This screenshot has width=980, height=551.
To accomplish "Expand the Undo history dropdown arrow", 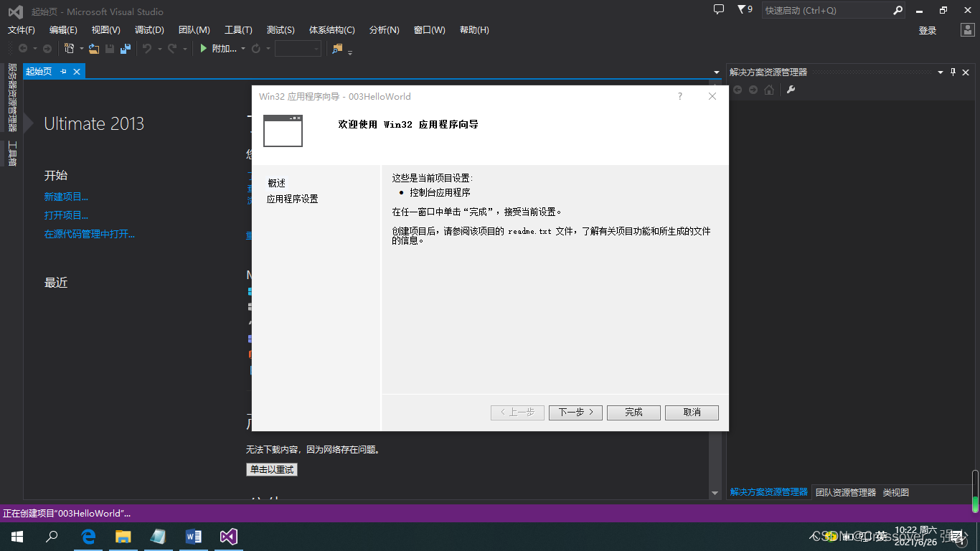I will click(x=159, y=49).
